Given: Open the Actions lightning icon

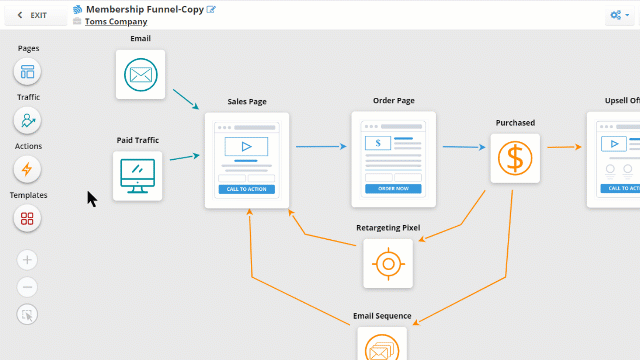Looking at the screenshot, I should [27, 169].
